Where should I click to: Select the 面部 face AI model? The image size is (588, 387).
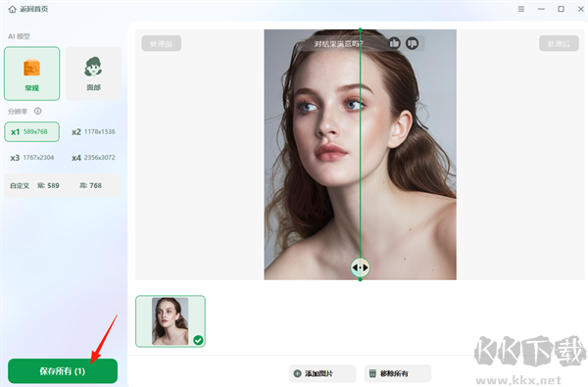[93, 73]
